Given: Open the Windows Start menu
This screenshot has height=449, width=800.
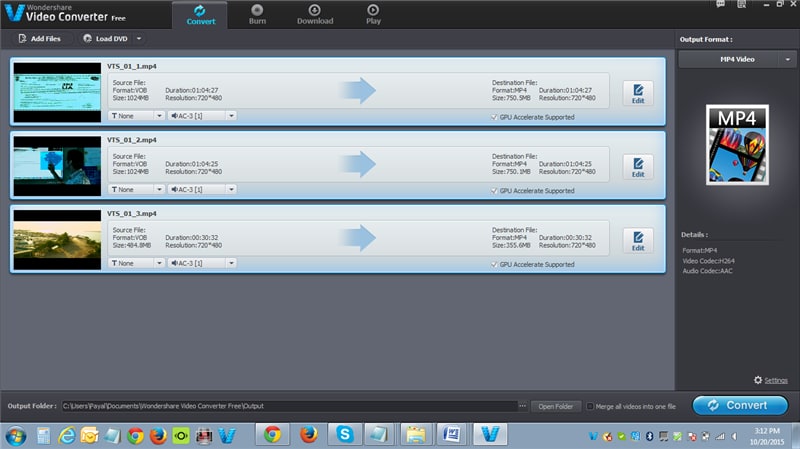Looking at the screenshot, I should pyautogui.click(x=16, y=436).
